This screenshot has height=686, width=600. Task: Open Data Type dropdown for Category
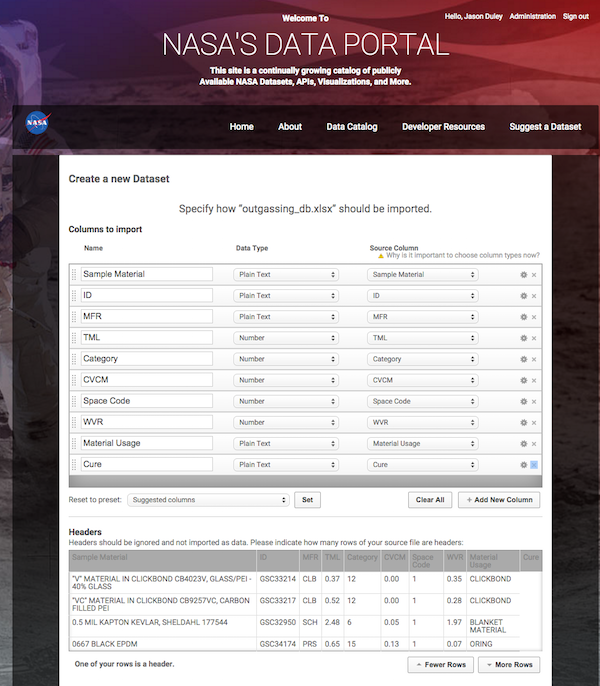286,359
